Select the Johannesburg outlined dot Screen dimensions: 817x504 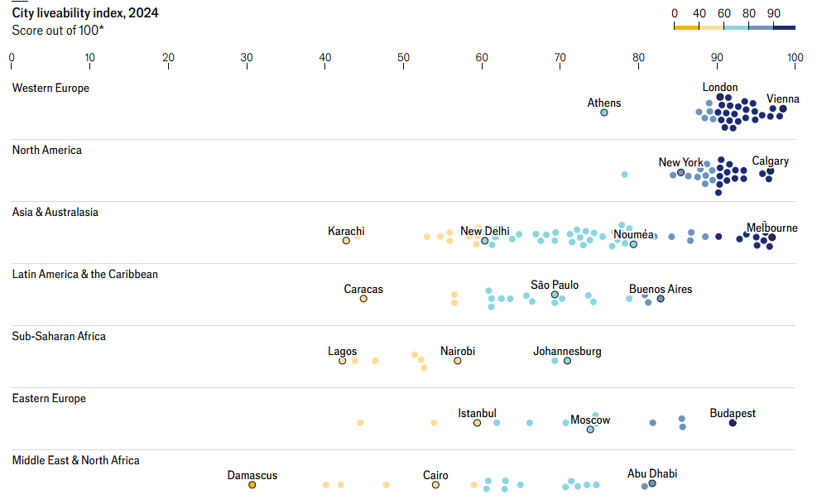pyautogui.click(x=567, y=361)
